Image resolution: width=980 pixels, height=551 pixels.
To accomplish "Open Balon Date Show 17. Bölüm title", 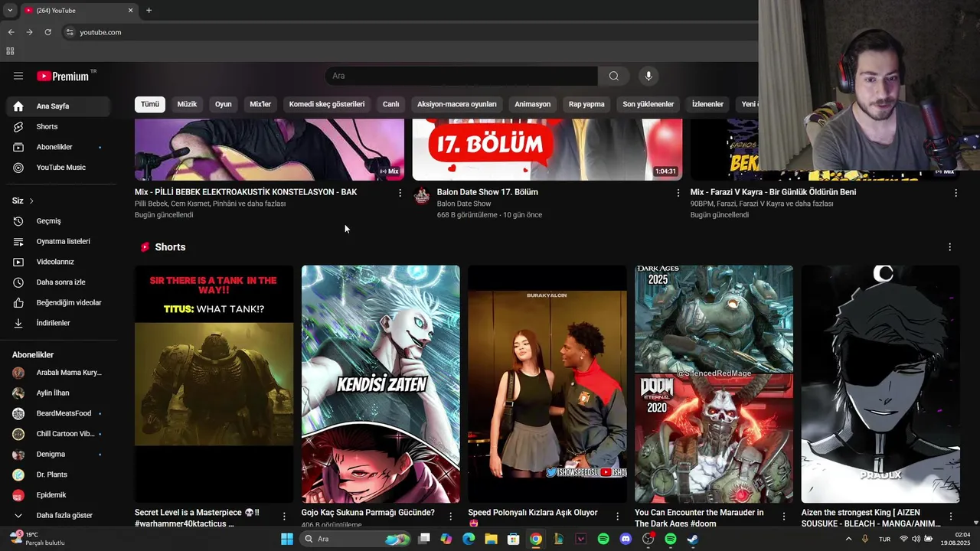I will tap(487, 192).
